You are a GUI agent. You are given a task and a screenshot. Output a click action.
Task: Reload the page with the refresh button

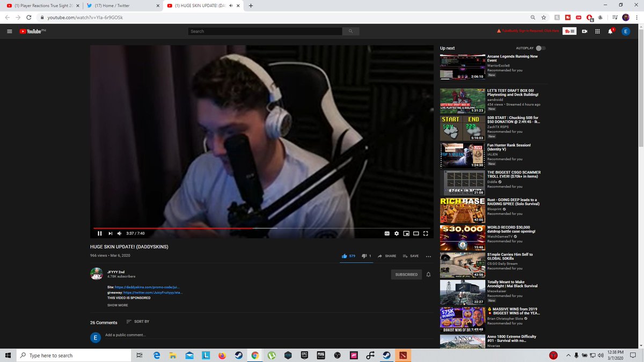29,17
